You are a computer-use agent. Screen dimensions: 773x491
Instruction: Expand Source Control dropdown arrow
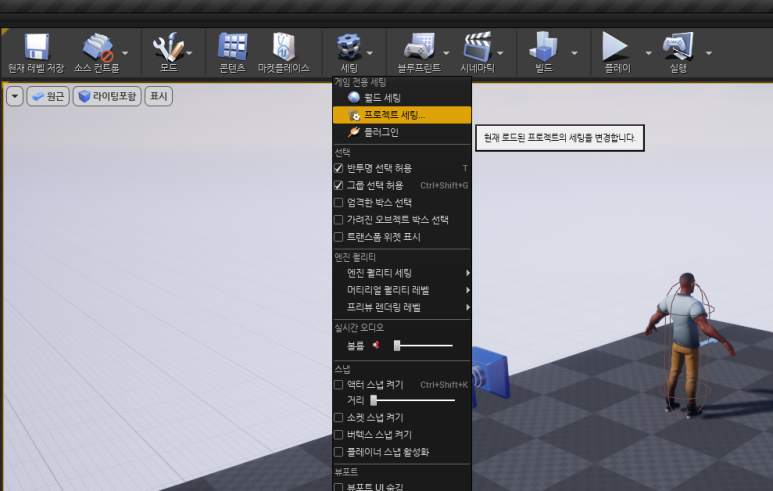pyautogui.click(x=125, y=53)
